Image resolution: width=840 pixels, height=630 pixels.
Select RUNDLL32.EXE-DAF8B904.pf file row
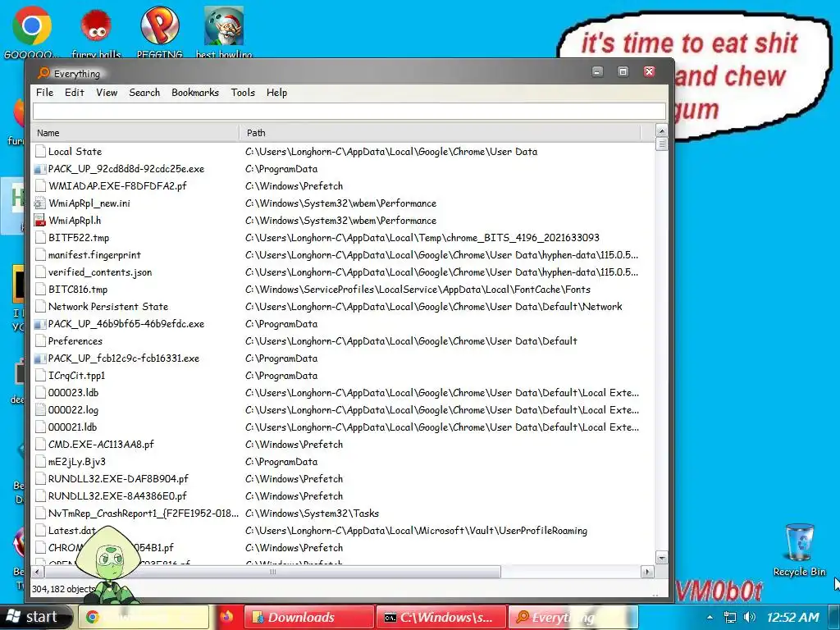(343, 479)
